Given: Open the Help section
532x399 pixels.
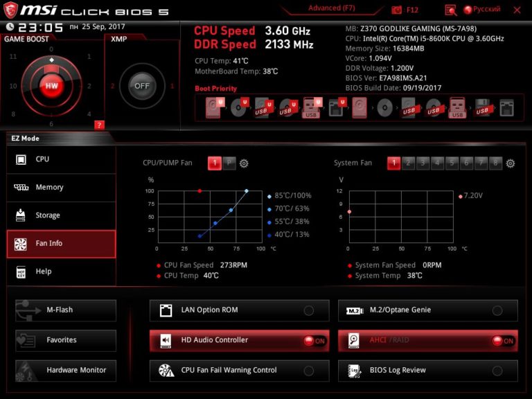Looking at the screenshot, I should pyautogui.click(x=62, y=272).
